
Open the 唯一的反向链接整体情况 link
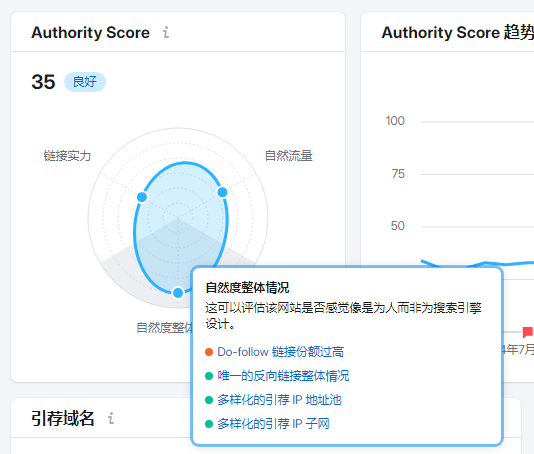(x=283, y=376)
